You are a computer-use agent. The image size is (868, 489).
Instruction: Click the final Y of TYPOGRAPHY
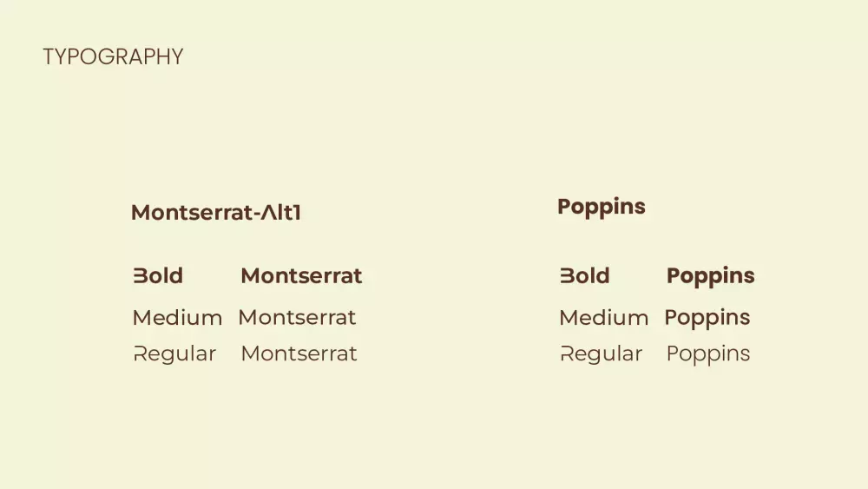[176, 57]
